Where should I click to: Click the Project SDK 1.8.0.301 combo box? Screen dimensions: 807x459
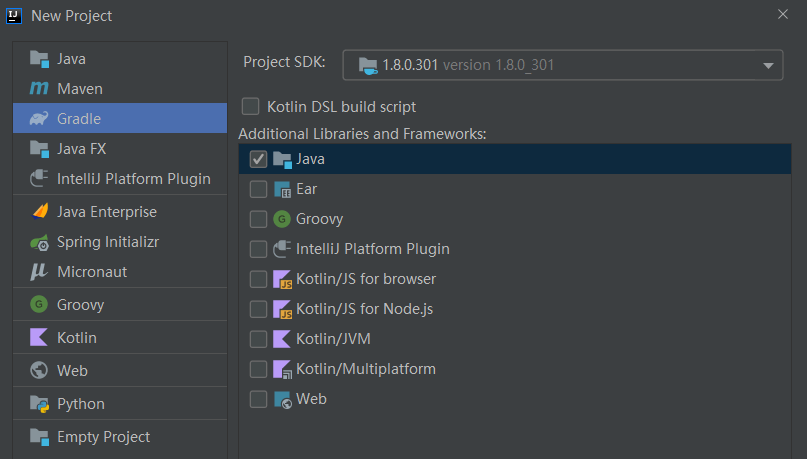563,65
